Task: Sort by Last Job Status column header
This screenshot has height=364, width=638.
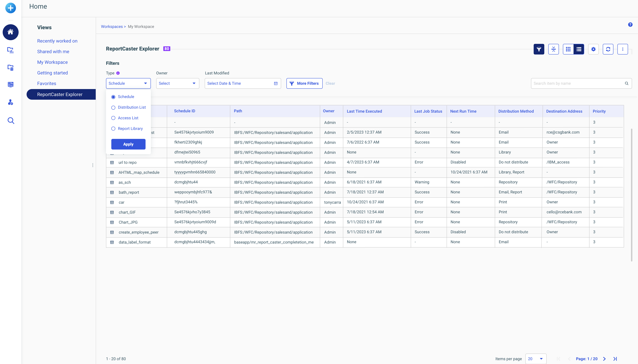Action: tap(428, 111)
